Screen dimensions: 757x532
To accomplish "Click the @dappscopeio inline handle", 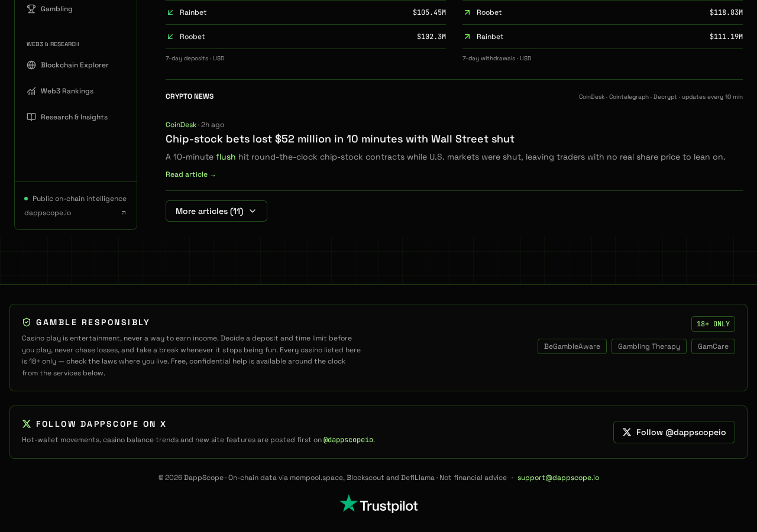I will coord(348,440).
